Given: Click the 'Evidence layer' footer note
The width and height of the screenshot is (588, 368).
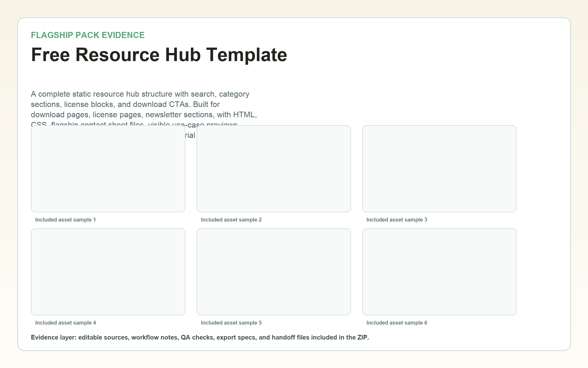Looking at the screenshot, I should point(200,338).
